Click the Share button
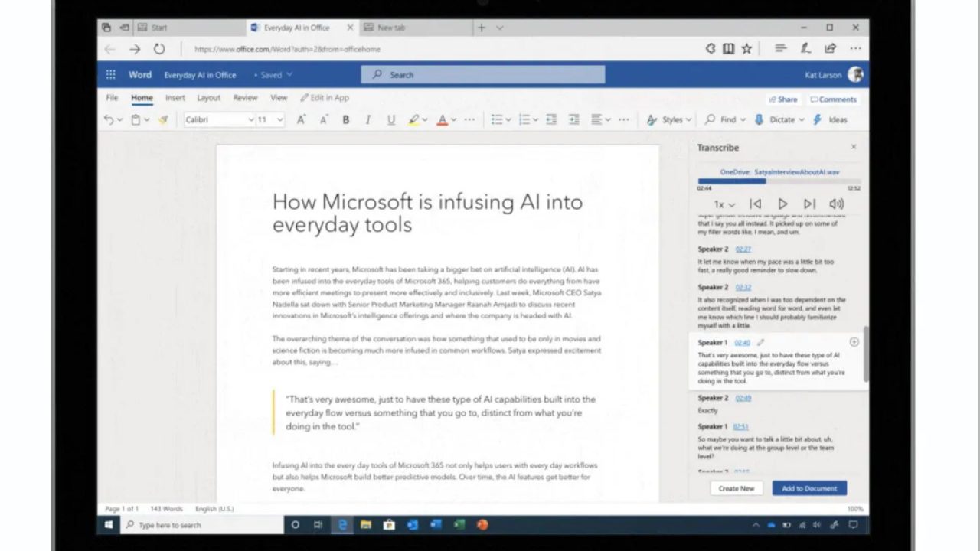The image size is (980, 551). [783, 99]
